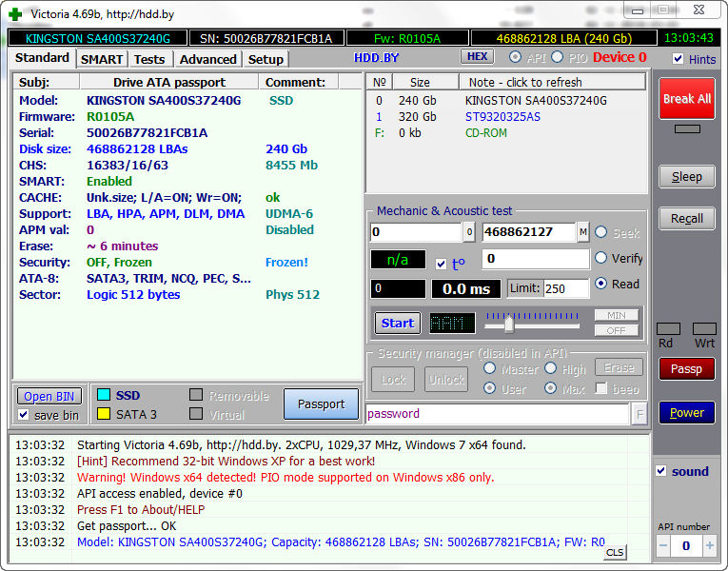Click the blue Power button
This screenshot has height=571, width=728.
point(687,412)
